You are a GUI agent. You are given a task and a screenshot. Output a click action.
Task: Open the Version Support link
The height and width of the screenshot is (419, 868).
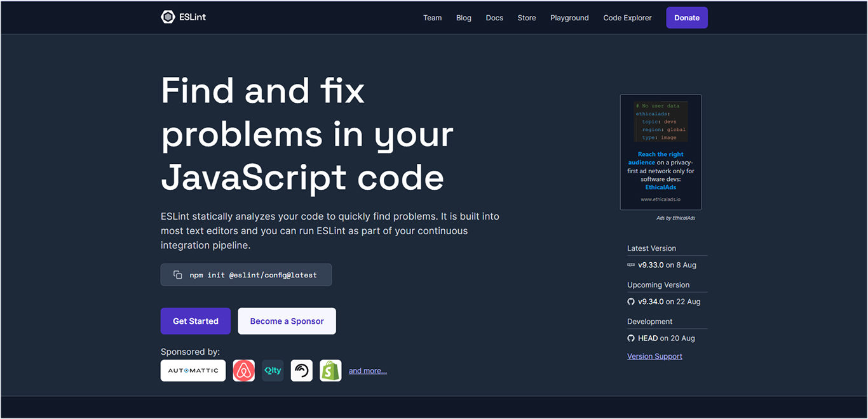click(654, 356)
